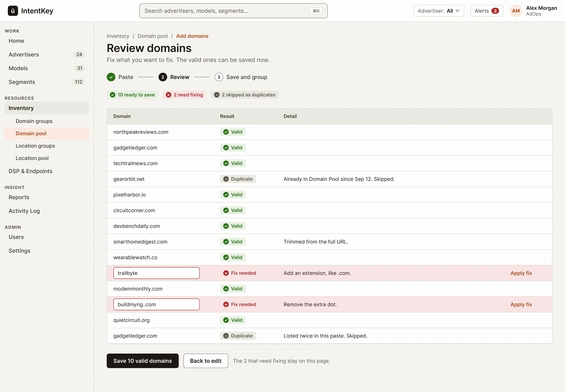Click the 2 skipped as duplicates chip
Viewport: 565px width, 392px height.
[x=245, y=95]
